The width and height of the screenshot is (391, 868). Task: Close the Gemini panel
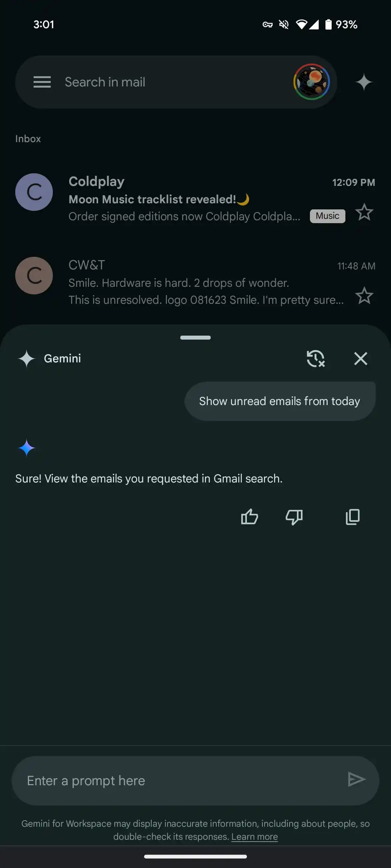tap(361, 358)
